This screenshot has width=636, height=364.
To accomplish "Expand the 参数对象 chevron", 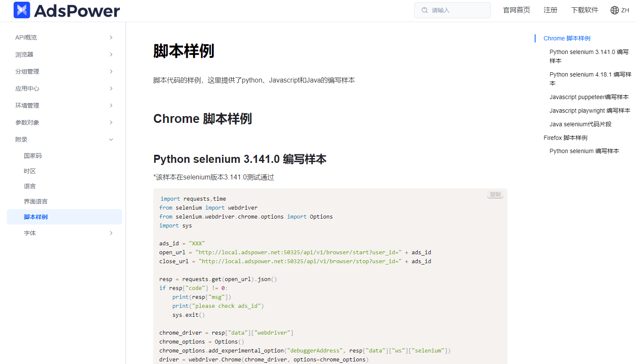I will tap(111, 122).
